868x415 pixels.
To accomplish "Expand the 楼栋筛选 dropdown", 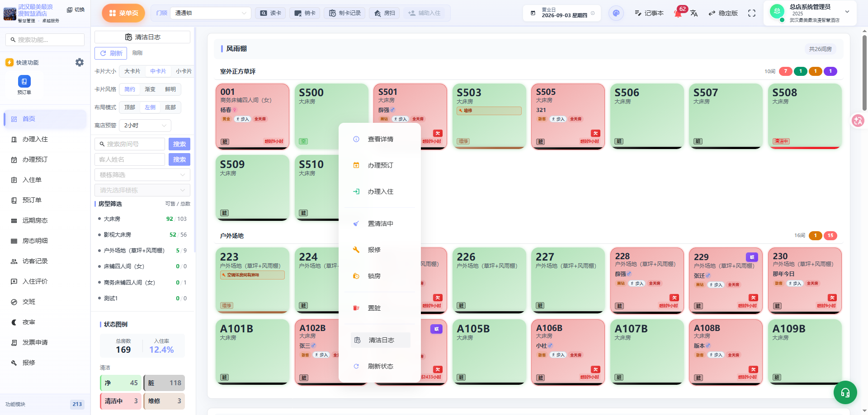I will tap(142, 175).
